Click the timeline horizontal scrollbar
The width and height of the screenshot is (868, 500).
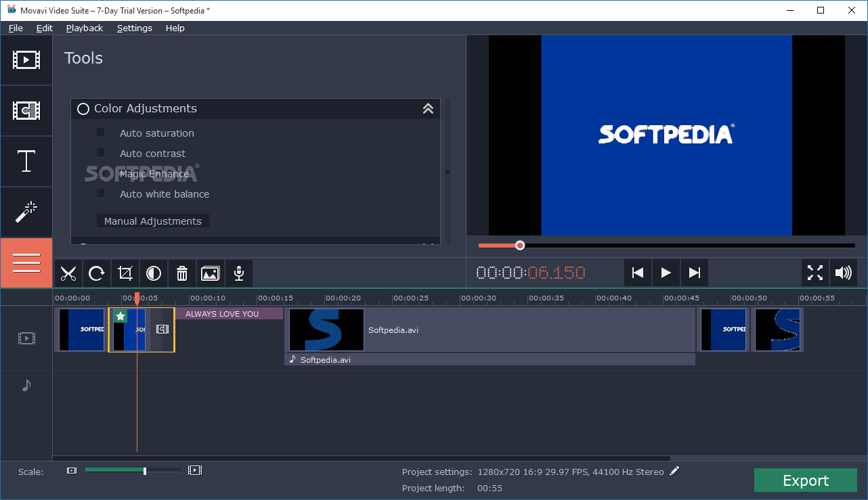pyautogui.click(x=362, y=458)
